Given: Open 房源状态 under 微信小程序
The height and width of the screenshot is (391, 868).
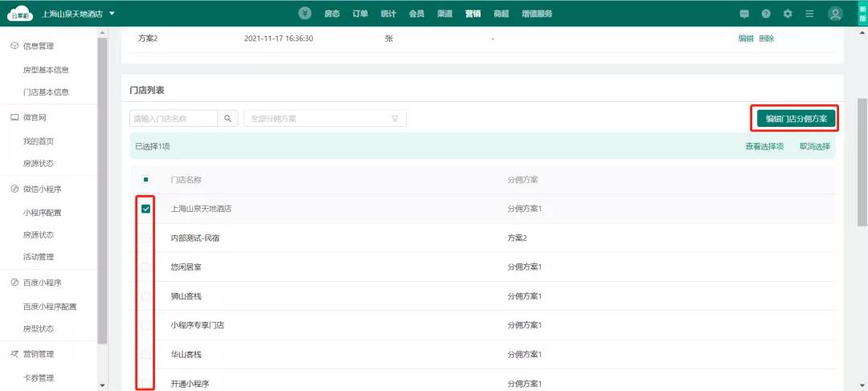Looking at the screenshot, I should (39, 235).
